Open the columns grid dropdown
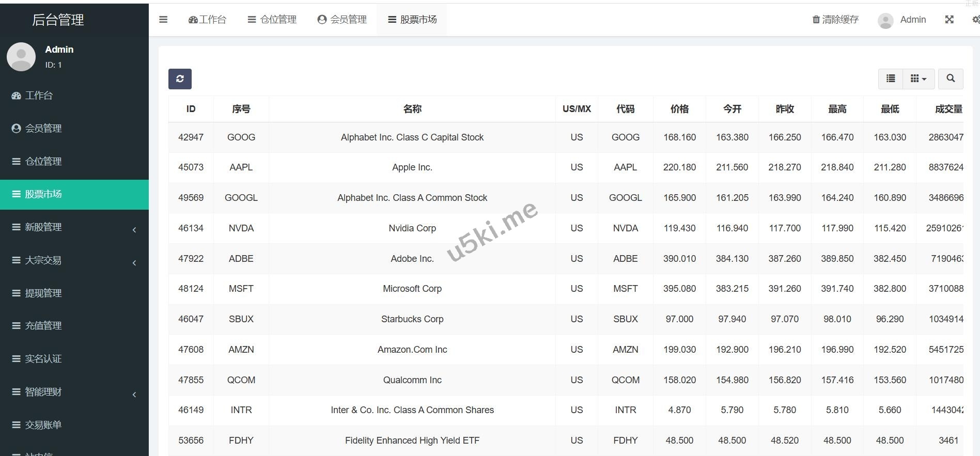 pyautogui.click(x=918, y=78)
